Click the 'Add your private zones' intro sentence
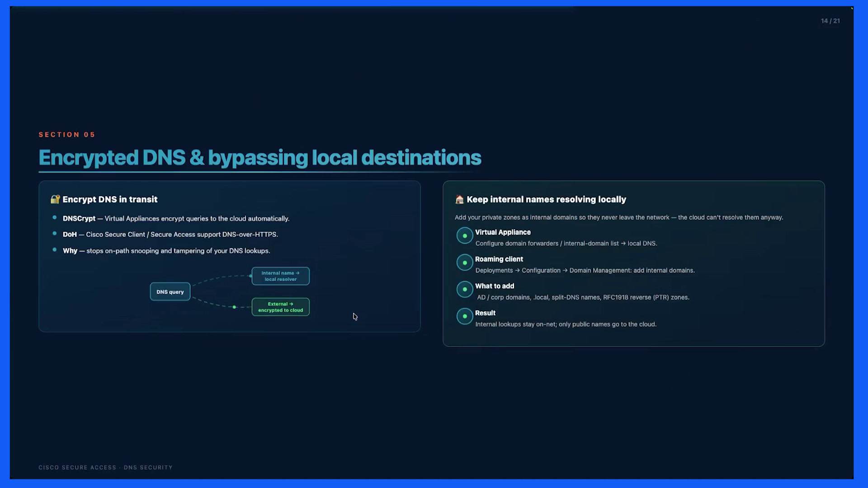The width and height of the screenshot is (868, 488). [x=619, y=217]
